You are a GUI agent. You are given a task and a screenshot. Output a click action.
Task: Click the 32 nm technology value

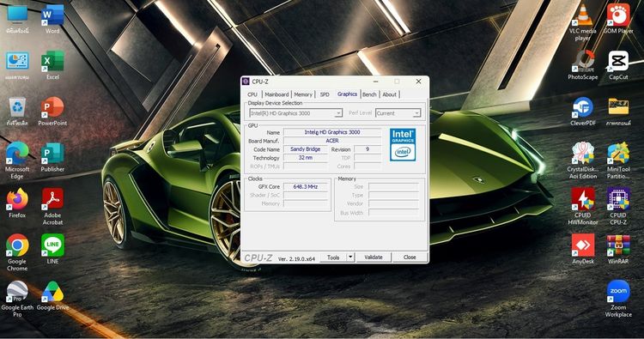306,158
